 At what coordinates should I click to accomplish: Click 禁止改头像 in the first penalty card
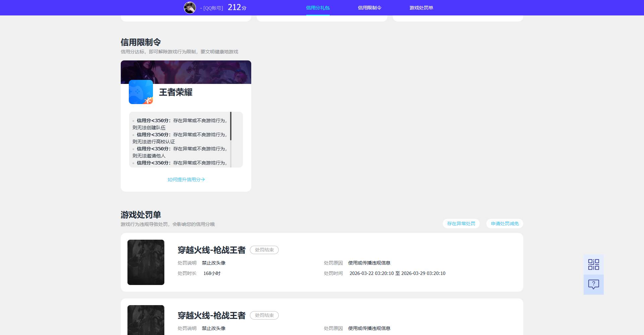[x=214, y=263]
